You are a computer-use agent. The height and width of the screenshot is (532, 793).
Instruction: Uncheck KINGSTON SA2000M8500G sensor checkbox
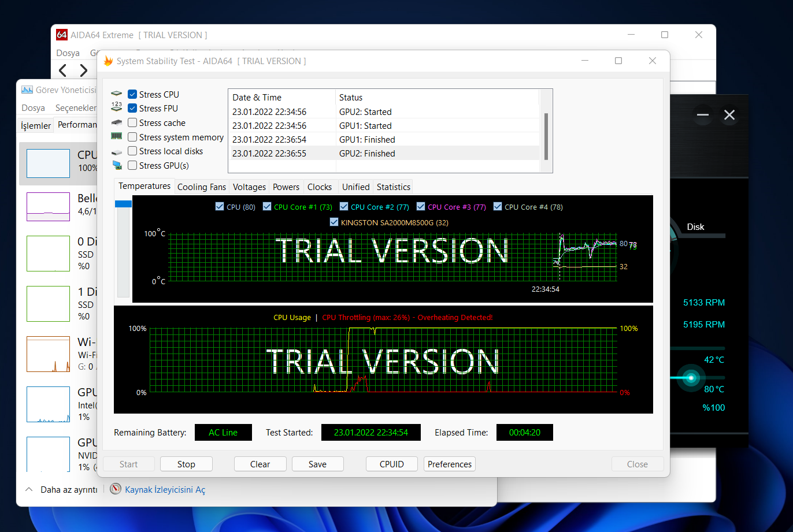point(333,222)
